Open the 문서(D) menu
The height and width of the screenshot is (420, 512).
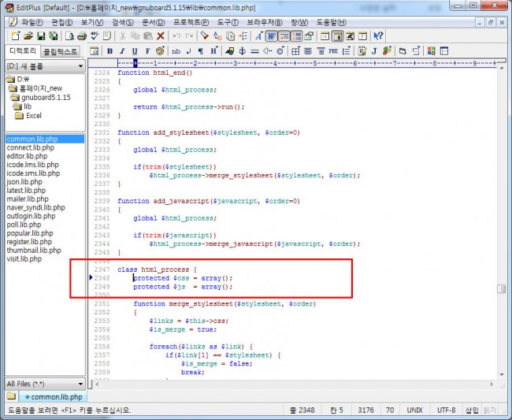point(154,23)
